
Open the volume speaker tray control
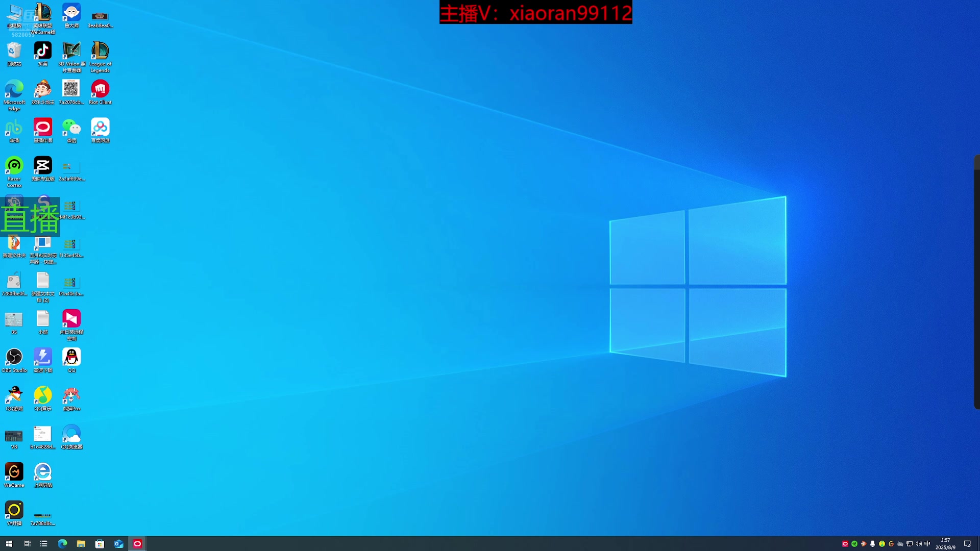(919, 544)
